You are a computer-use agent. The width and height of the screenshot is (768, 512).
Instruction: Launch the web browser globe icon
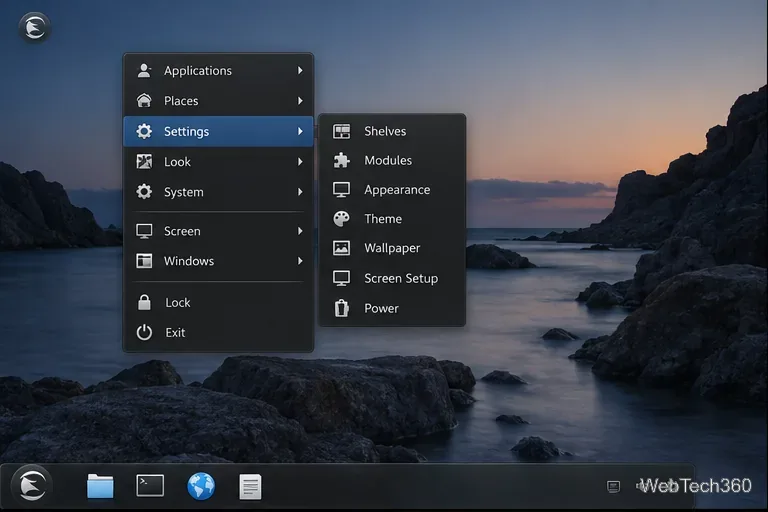coord(201,486)
